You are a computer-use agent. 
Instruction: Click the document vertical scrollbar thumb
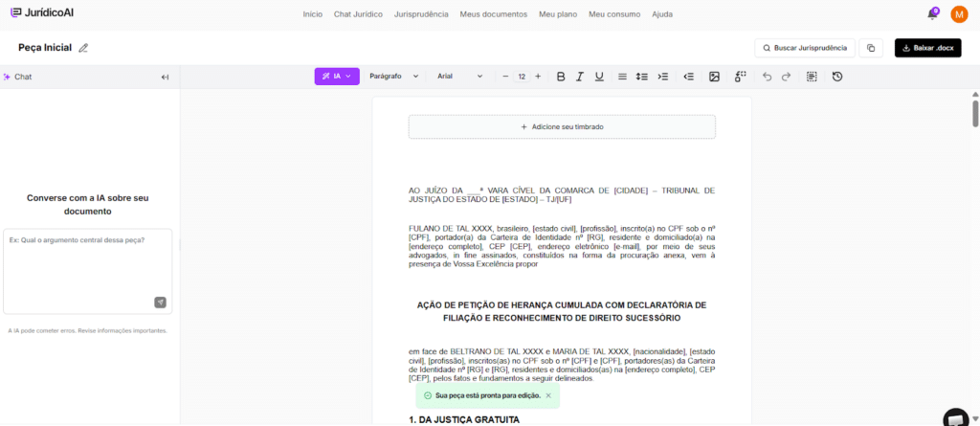[975, 113]
